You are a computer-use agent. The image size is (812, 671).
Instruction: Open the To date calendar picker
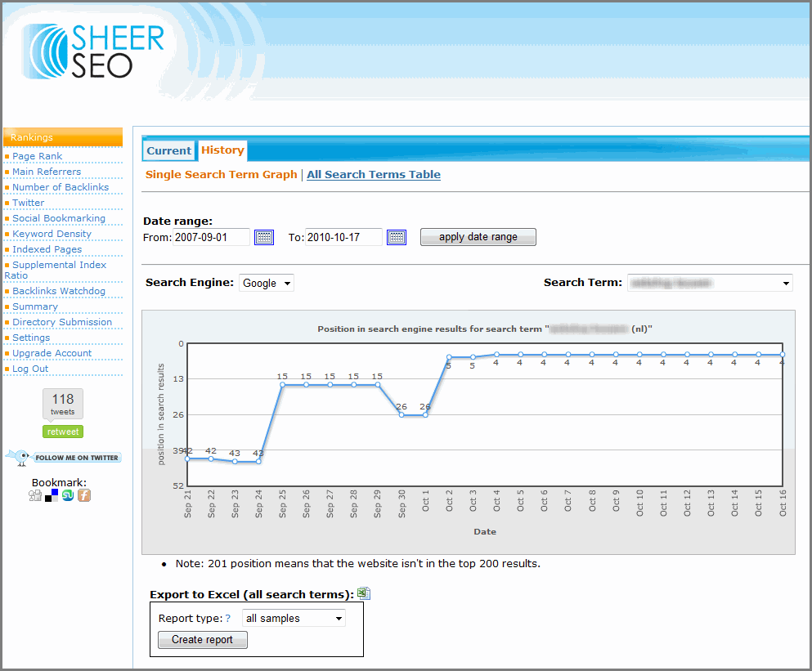tap(397, 237)
